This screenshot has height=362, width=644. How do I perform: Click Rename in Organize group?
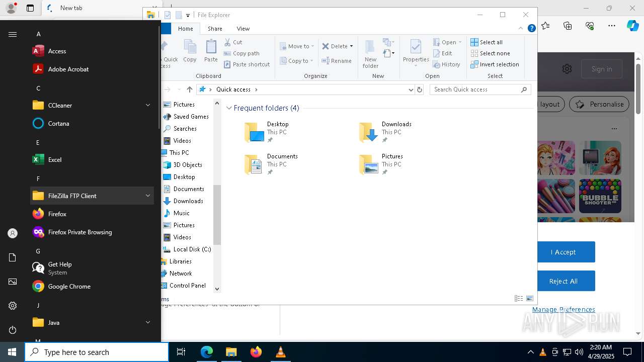click(337, 61)
